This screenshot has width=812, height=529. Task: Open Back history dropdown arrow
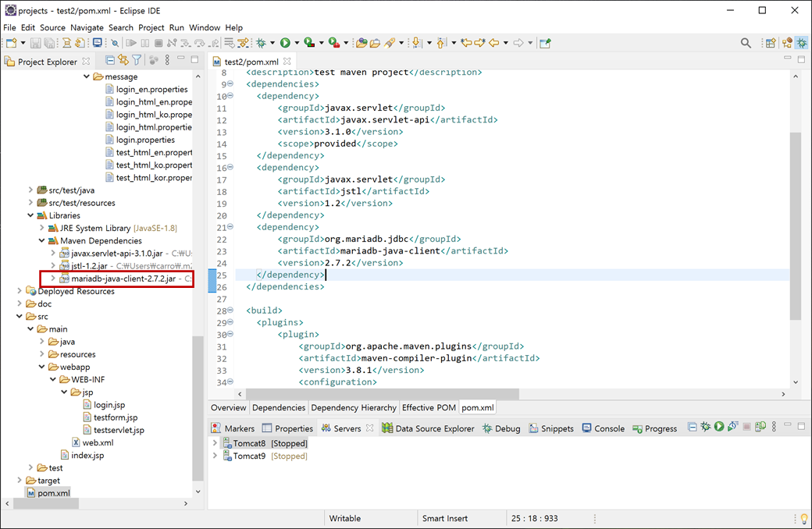(505, 43)
